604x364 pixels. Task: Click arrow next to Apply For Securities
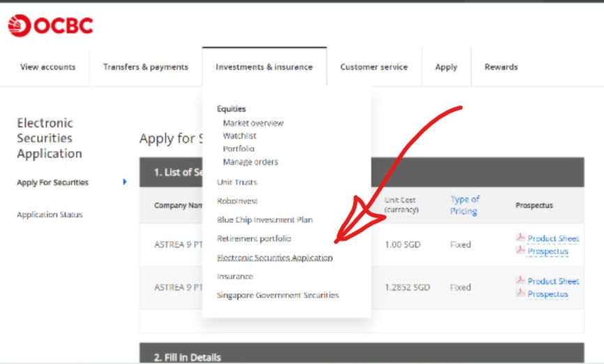click(124, 182)
